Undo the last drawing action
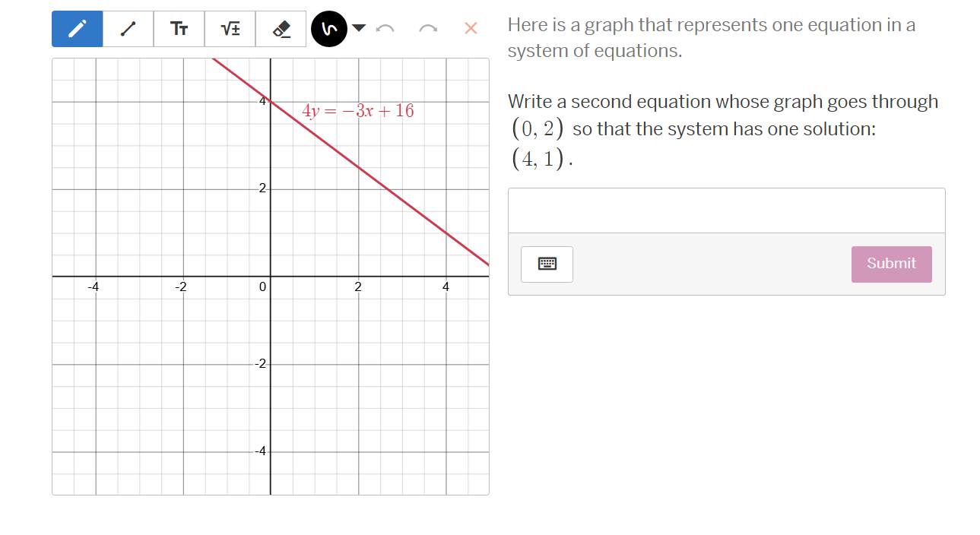980x535 pixels. pos(385,28)
